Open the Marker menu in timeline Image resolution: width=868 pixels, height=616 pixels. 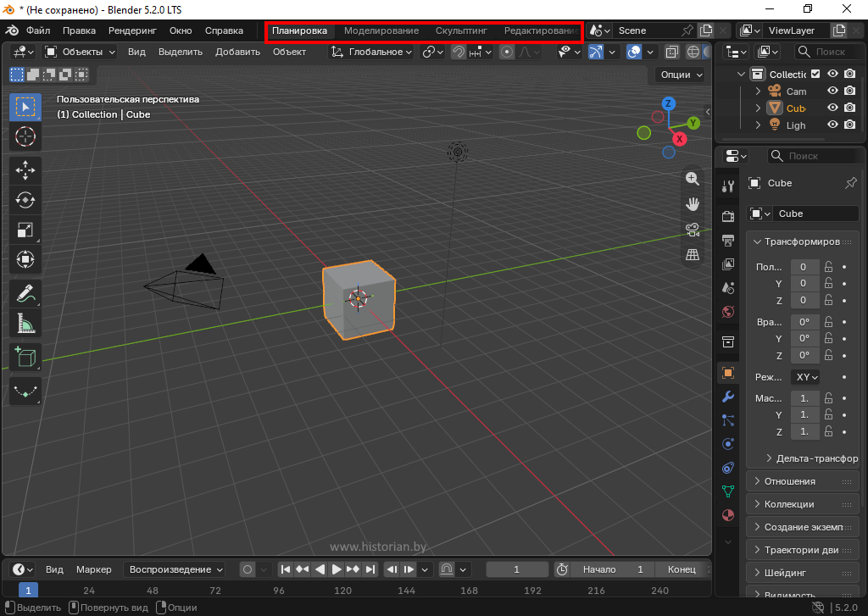(93, 569)
